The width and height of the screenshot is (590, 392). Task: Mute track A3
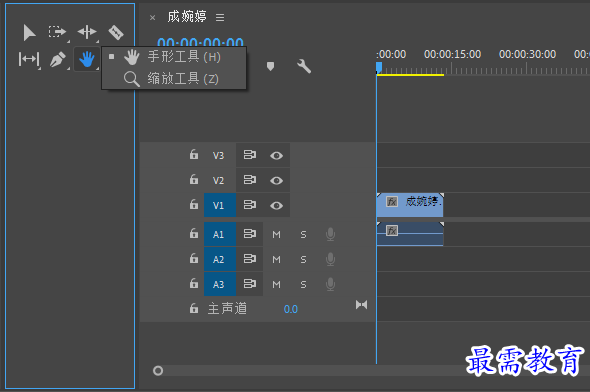(x=277, y=285)
